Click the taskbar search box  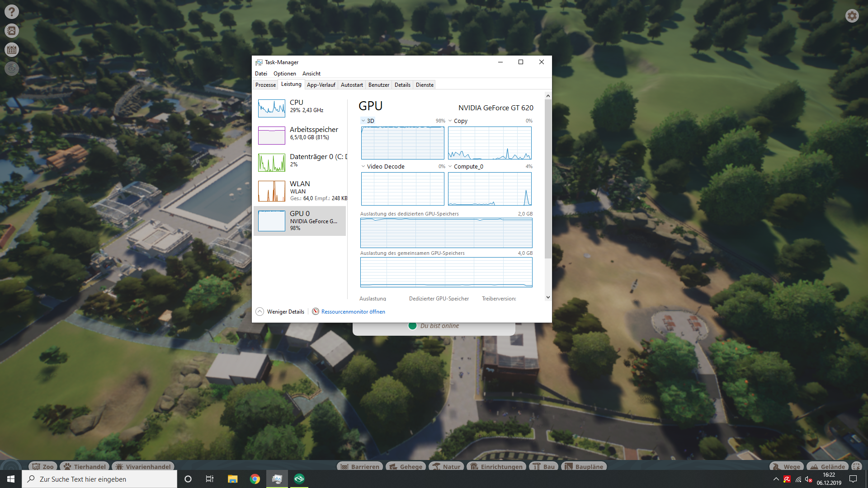[x=99, y=479]
